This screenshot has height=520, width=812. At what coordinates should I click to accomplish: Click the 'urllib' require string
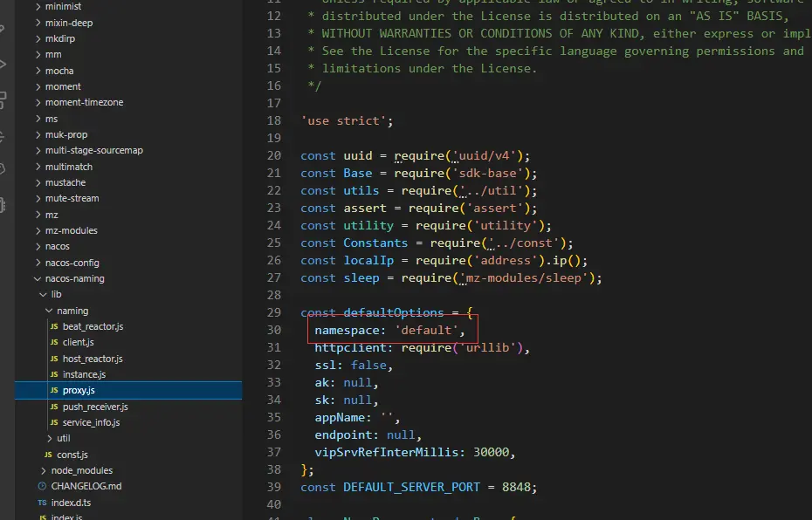click(x=488, y=348)
